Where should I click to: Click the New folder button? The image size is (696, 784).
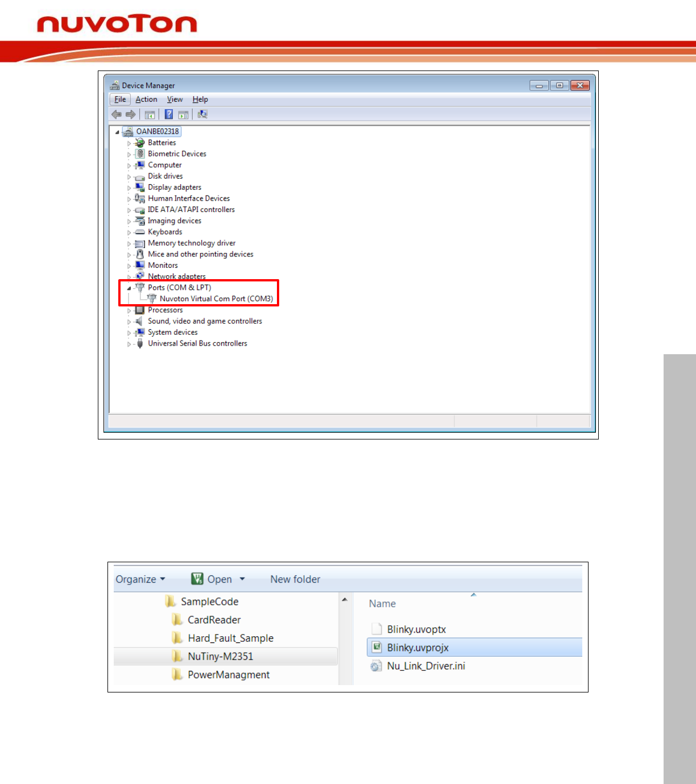(x=295, y=579)
